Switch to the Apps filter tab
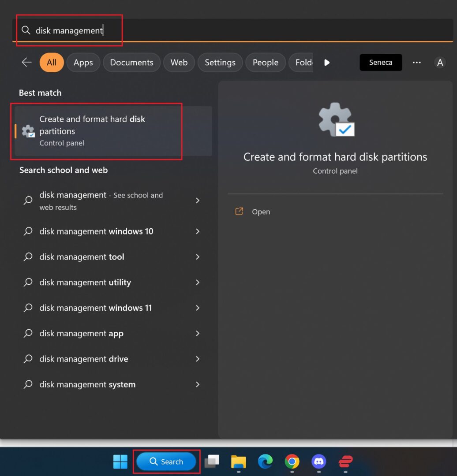 tap(83, 62)
